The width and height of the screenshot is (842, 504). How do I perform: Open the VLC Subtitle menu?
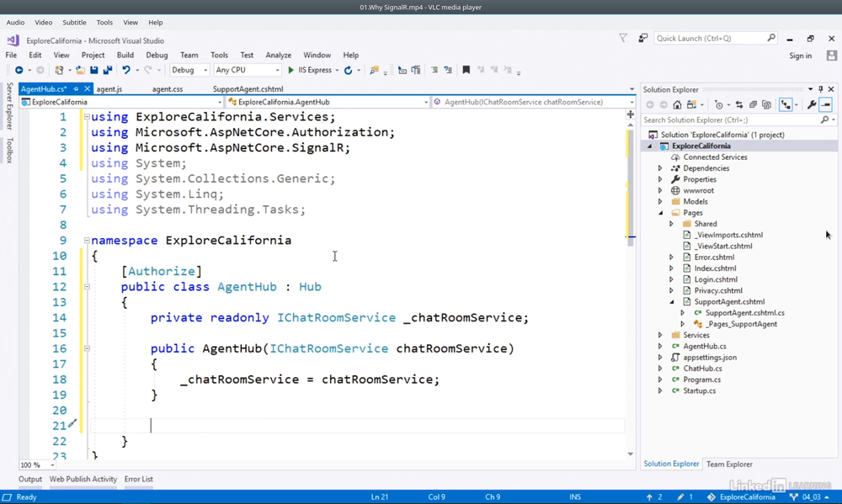click(x=74, y=23)
